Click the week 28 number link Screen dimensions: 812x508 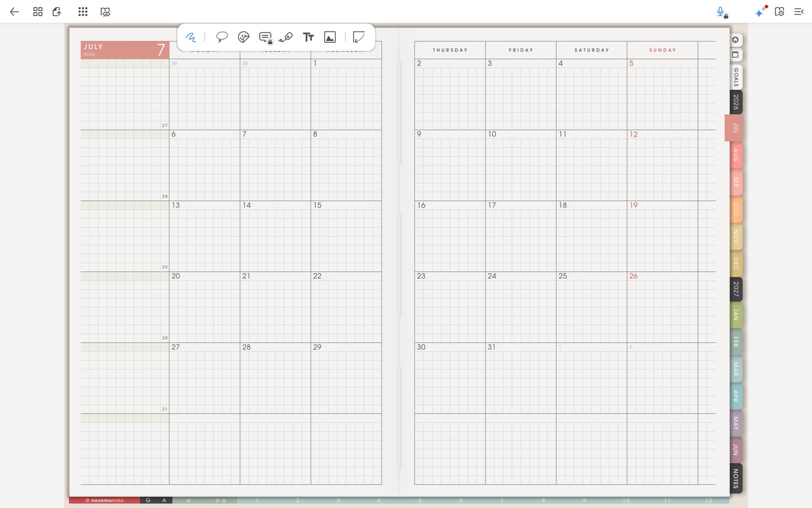[x=164, y=196]
